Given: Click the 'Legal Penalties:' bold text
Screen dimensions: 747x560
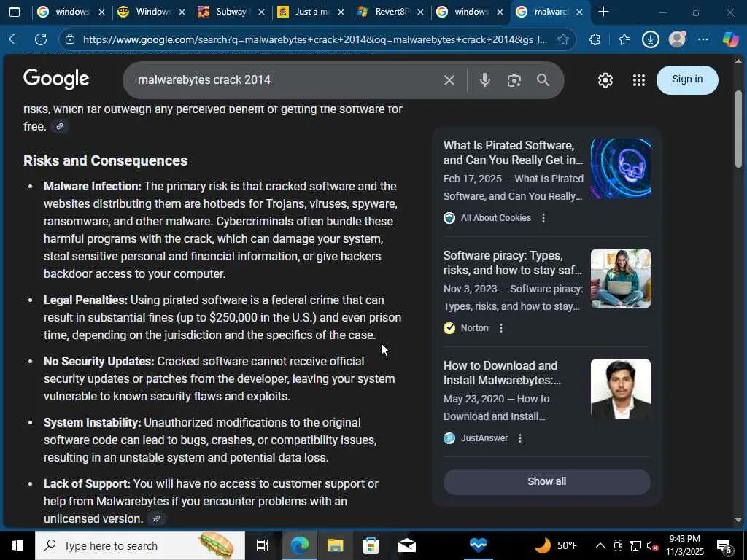Looking at the screenshot, I should pos(86,300).
